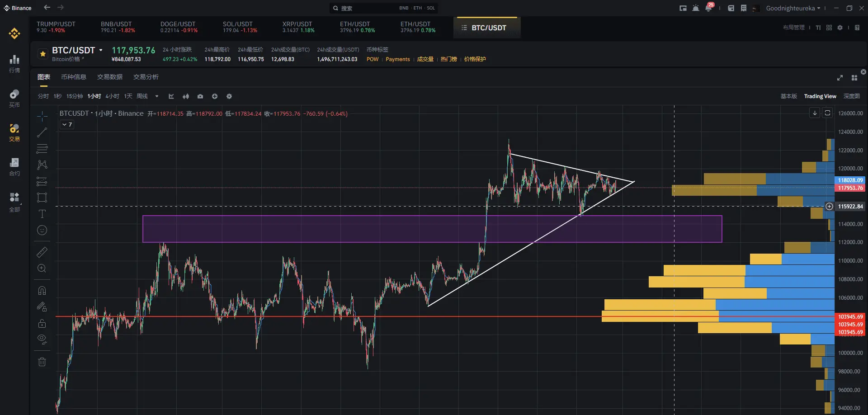868x415 pixels.
Task: Collapse the indicator legend showing 7
Action: pyautogui.click(x=67, y=124)
